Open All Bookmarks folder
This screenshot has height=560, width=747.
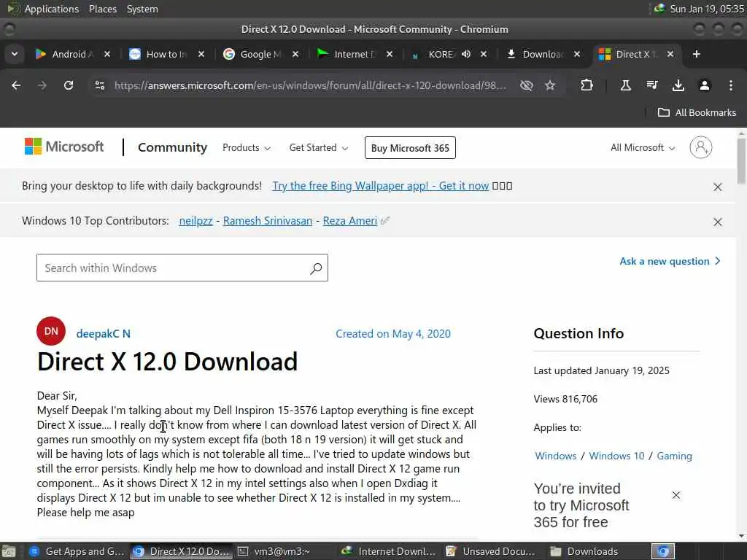tap(697, 112)
